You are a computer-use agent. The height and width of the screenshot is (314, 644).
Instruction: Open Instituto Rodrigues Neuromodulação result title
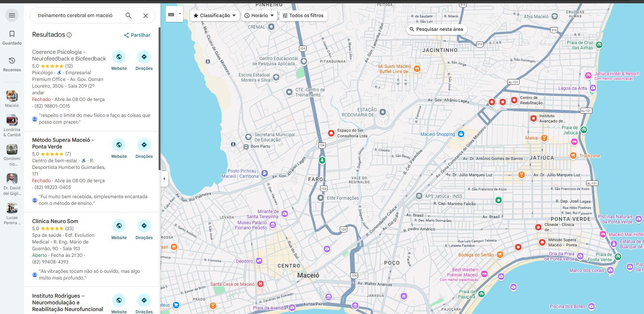coord(68,302)
